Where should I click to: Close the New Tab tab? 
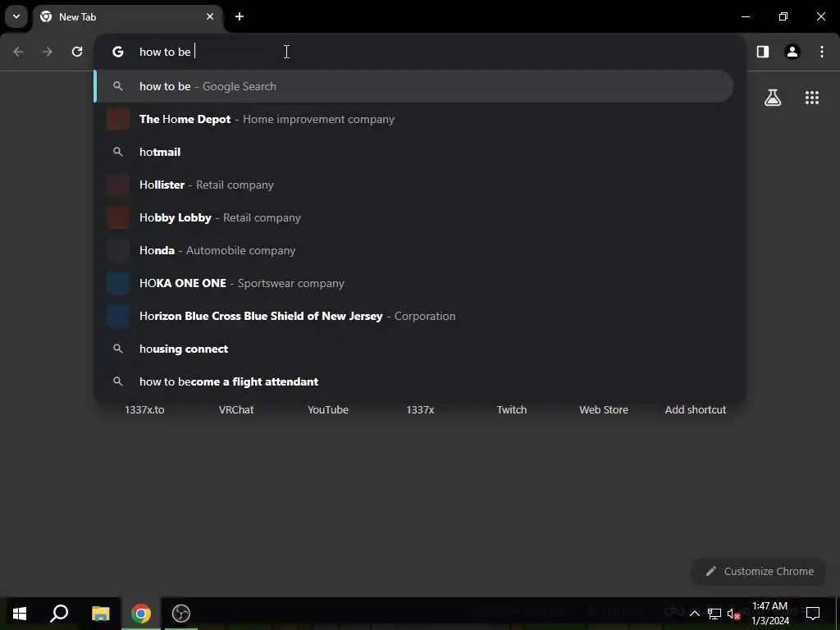(210, 16)
